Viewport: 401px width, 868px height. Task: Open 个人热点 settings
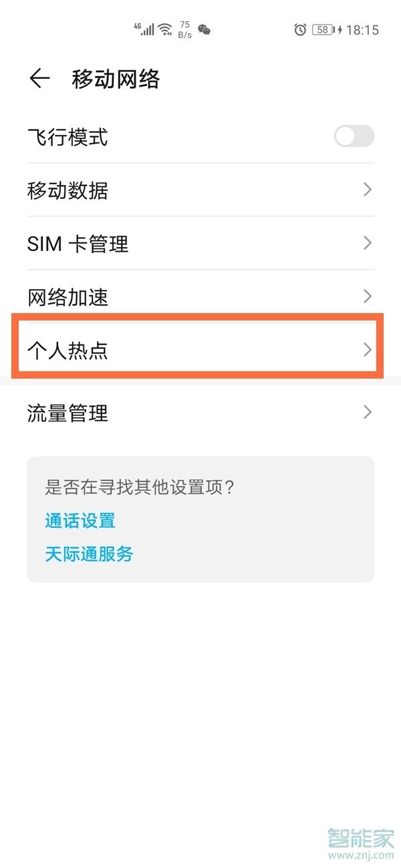[200, 348]
